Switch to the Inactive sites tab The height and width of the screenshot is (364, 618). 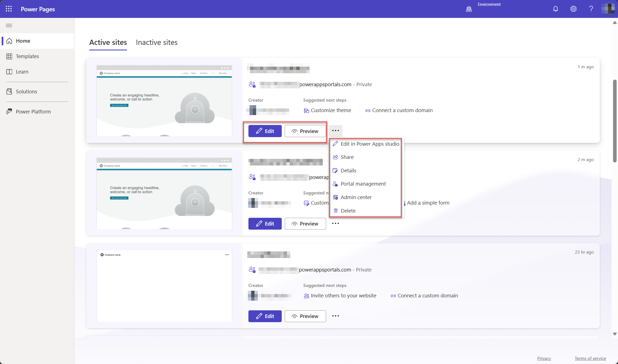click(157, 42)
